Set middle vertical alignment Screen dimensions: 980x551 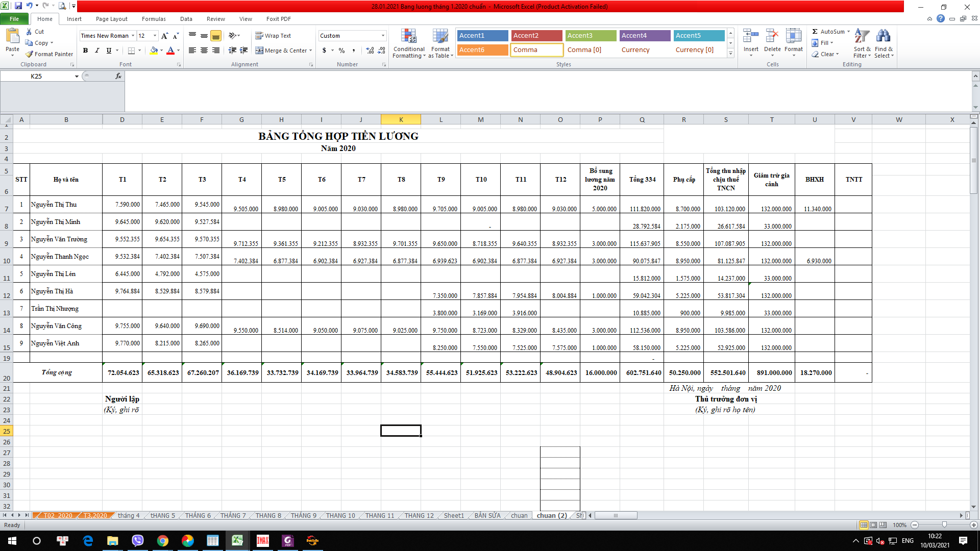click(x=204, y=36)
